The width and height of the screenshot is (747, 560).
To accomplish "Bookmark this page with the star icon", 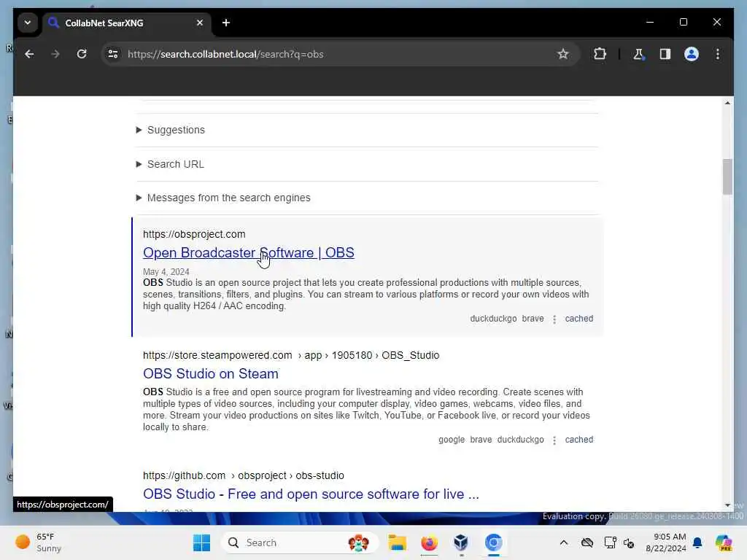I will tap(562, 54).
